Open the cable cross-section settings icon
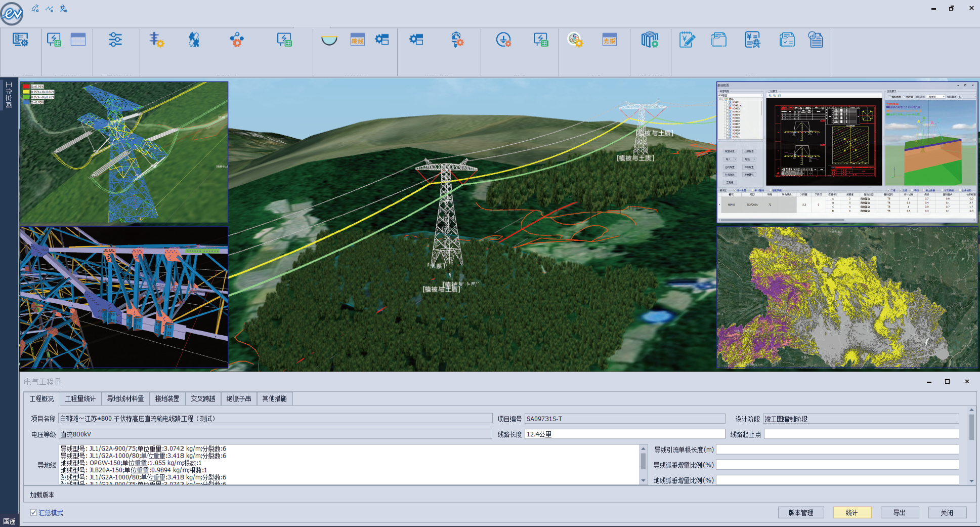Viewport: 980px width, 527px height. [575, 39]
